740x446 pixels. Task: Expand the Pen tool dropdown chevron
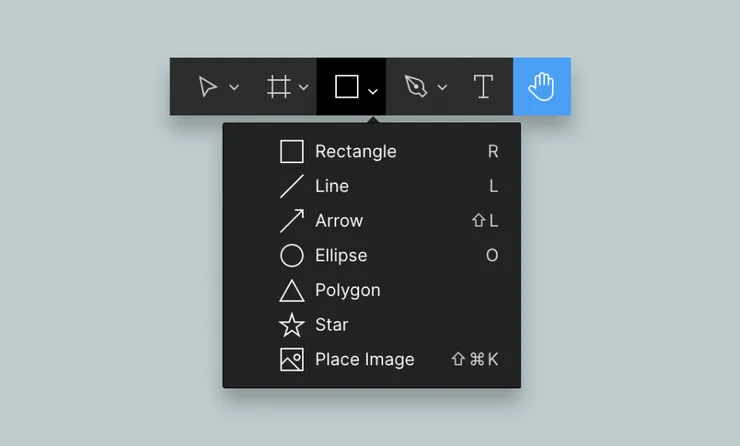(x=442, y=88)
